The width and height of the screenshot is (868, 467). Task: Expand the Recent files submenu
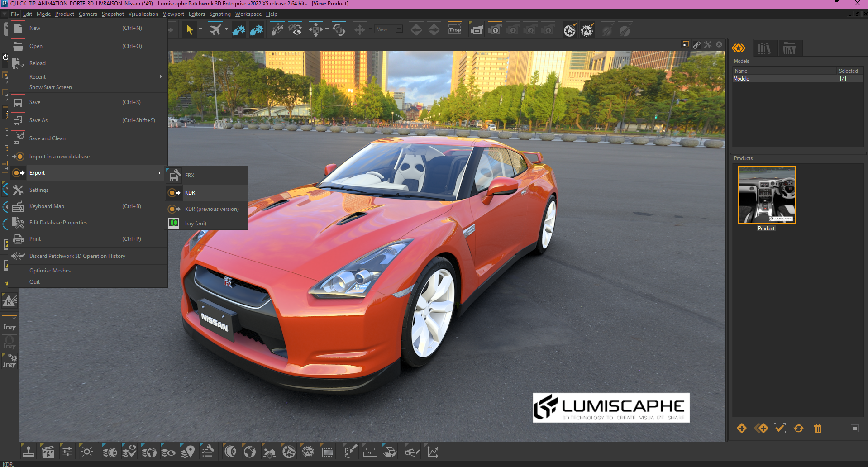[x=161, y=77]
